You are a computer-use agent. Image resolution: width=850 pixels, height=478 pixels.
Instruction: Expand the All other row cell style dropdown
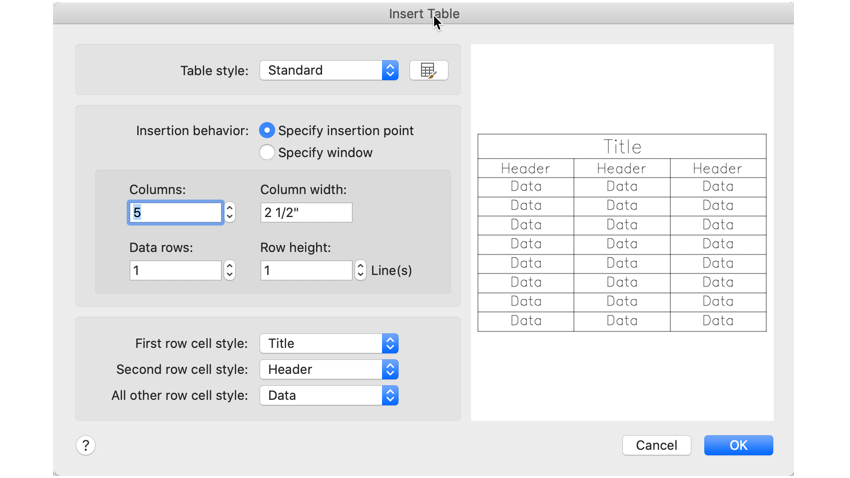click(329, 395)
